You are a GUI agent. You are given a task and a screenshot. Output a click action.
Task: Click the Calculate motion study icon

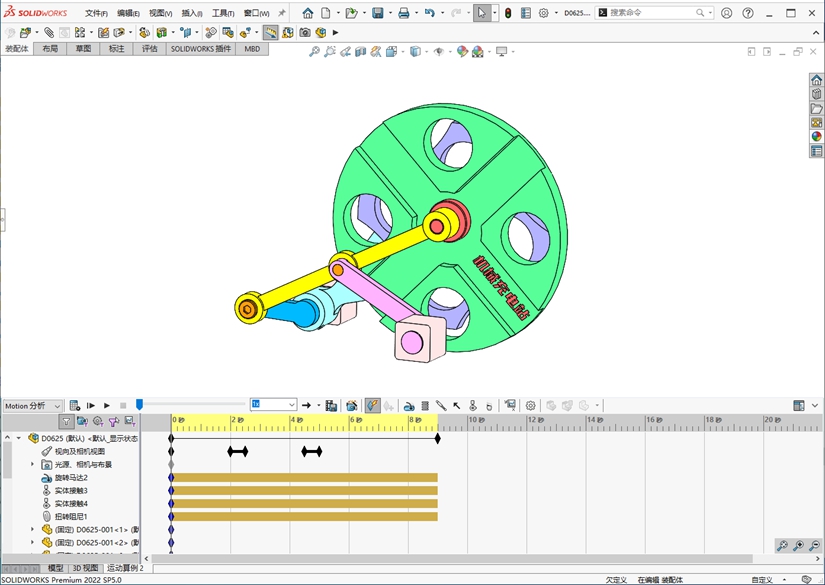pyautogui.click(x=74, y=406)
